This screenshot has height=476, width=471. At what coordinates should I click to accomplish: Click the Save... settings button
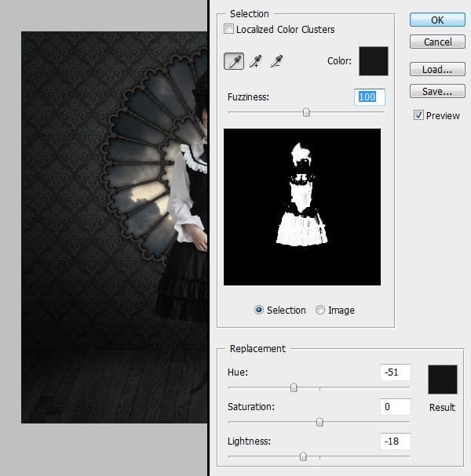[437, 92]
